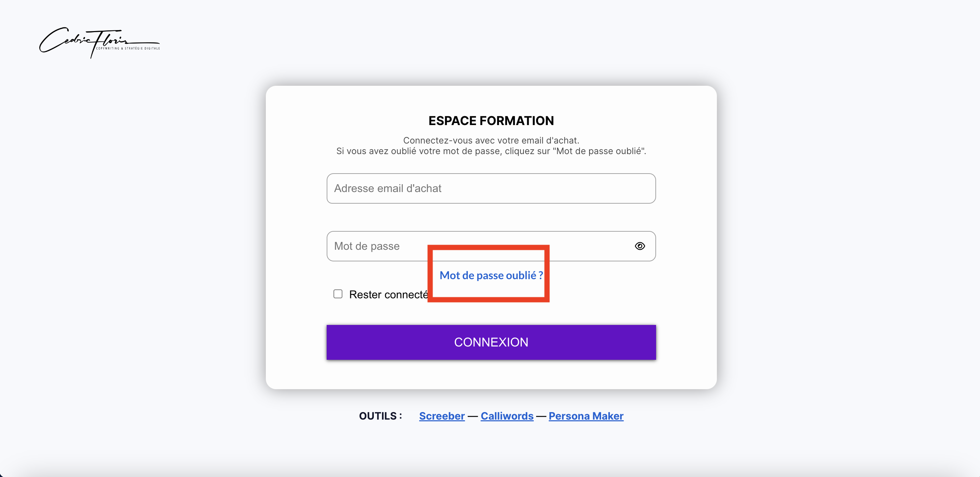
Task: Show the password with the eye icon
Action: [640, 246]
